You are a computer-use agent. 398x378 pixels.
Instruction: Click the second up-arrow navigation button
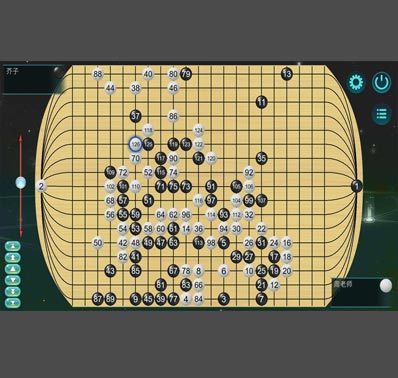pyautogui.click(x=13, y=257)
